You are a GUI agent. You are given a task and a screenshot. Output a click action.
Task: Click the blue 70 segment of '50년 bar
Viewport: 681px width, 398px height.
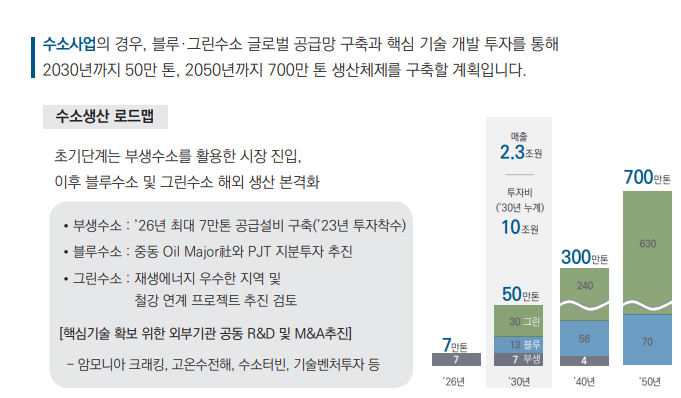(x=647, y=339)
